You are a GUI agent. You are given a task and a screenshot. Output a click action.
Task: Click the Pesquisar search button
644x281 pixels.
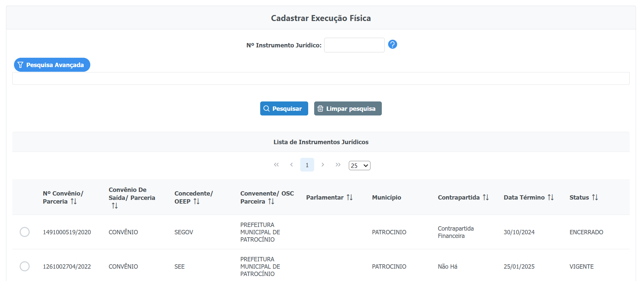tap(284, 108)
